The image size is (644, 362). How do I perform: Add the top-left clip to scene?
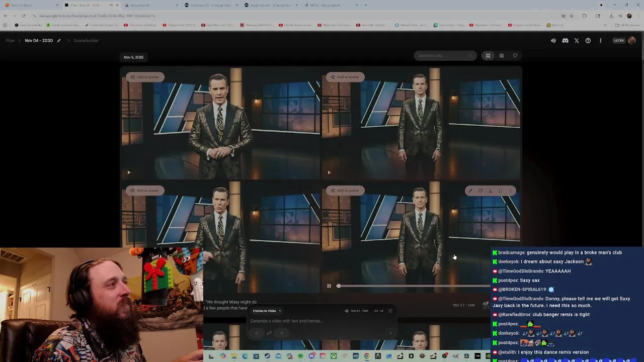(145, 77)
